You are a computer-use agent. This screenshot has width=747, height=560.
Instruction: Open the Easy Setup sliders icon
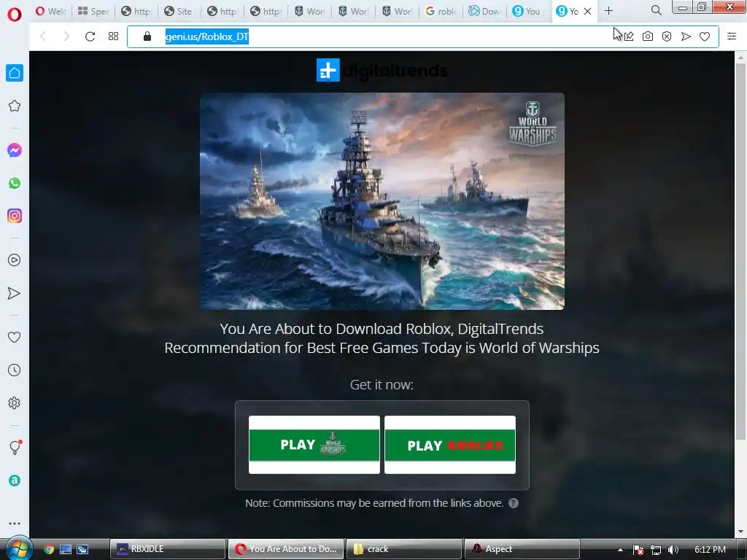732,36
